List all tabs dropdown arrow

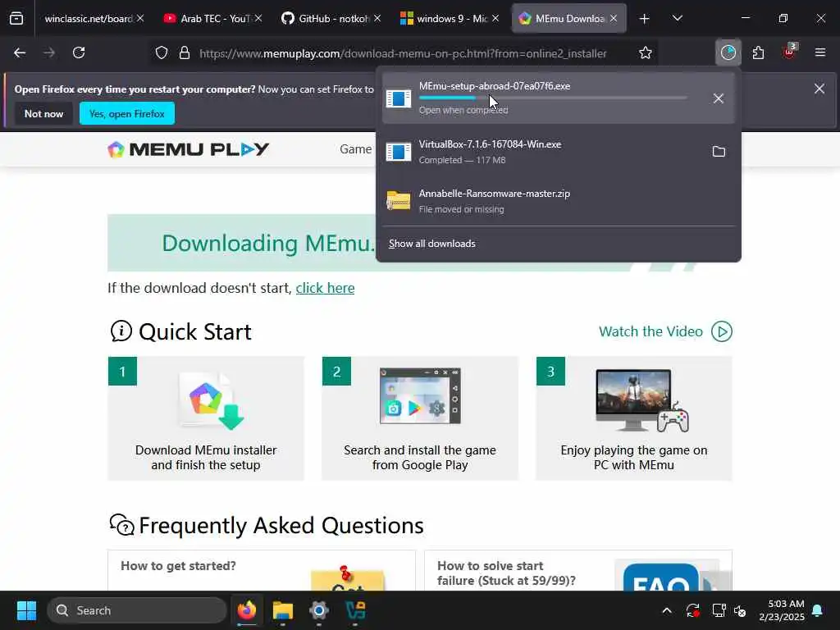tap(677, 18)
